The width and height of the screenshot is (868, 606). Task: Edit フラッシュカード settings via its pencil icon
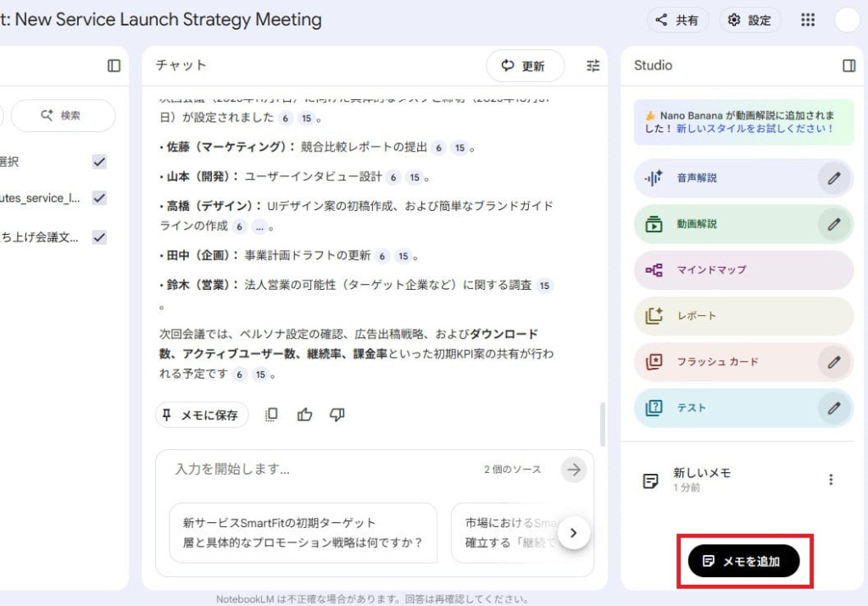tap(835, 361)
